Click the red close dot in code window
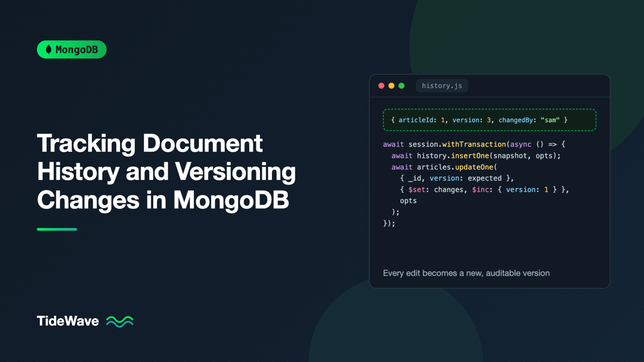This screenshot has width=644, height=362. [x=381, y=85]
